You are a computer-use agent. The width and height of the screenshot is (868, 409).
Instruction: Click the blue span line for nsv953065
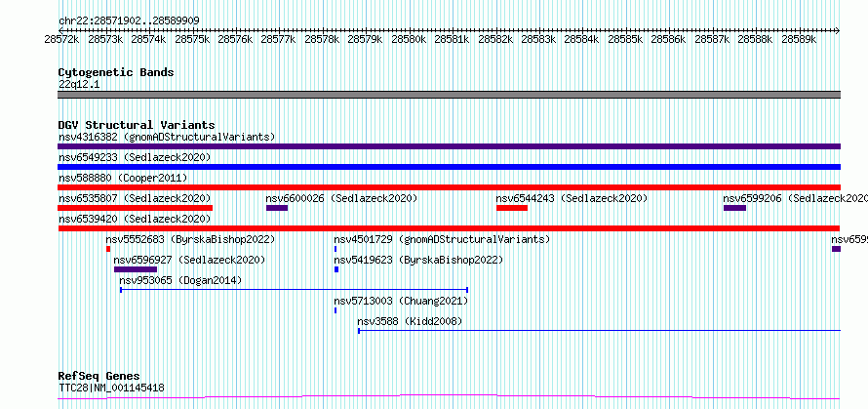click(295, 290)
